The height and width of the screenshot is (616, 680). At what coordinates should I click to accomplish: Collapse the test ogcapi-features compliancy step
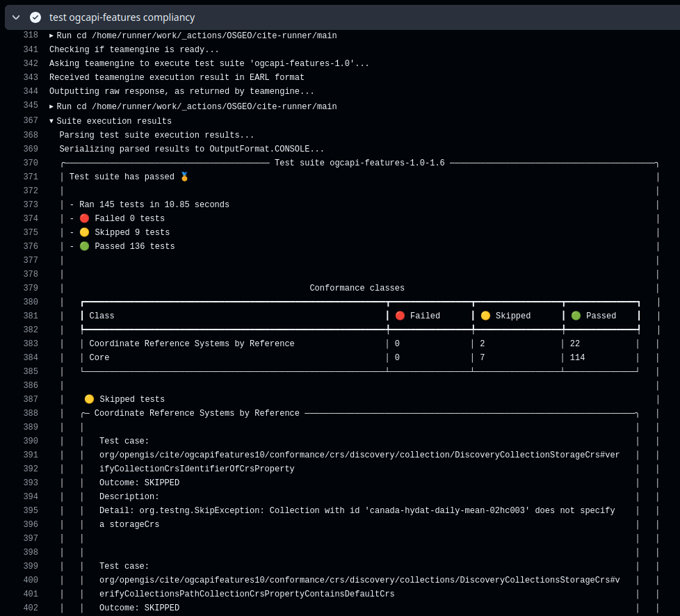tap(16, 17)
